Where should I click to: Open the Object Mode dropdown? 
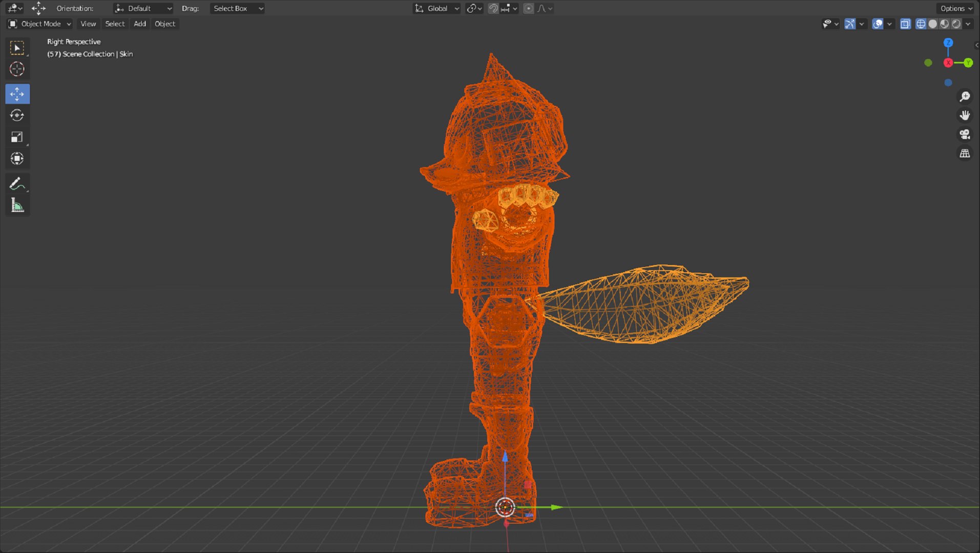(39, 24)
